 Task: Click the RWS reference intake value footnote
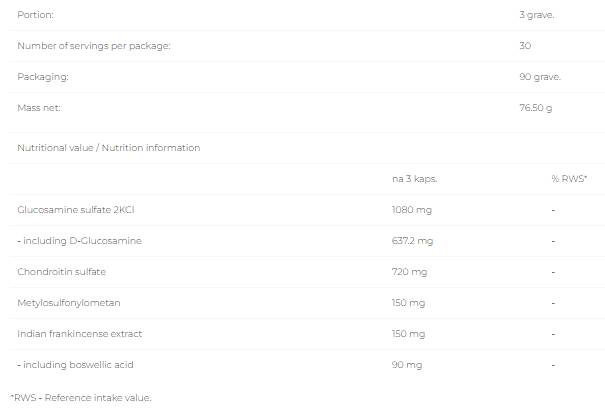tap(81, 397)
